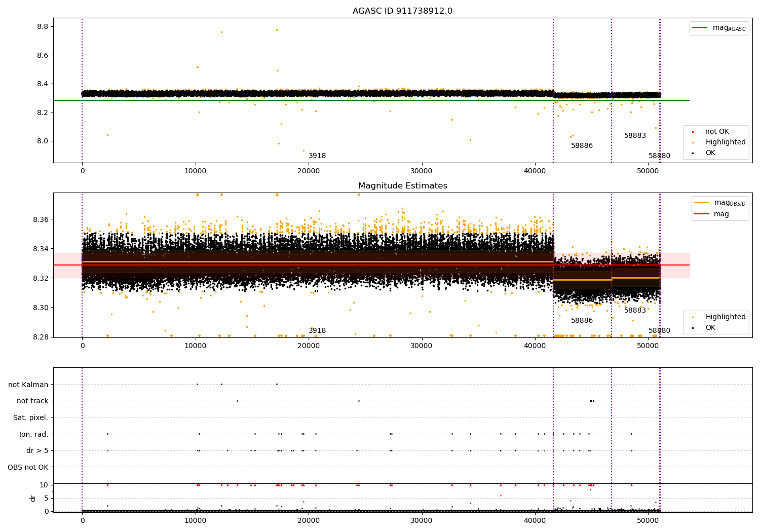Click the 8.34 y-axis tick label
The height and width of the screenshot is (532, 760).
[41, 249]
